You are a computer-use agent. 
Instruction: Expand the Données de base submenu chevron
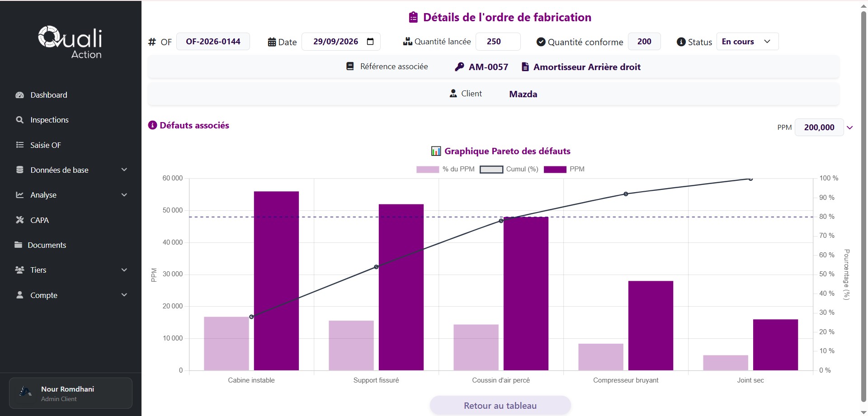(124, 170)
